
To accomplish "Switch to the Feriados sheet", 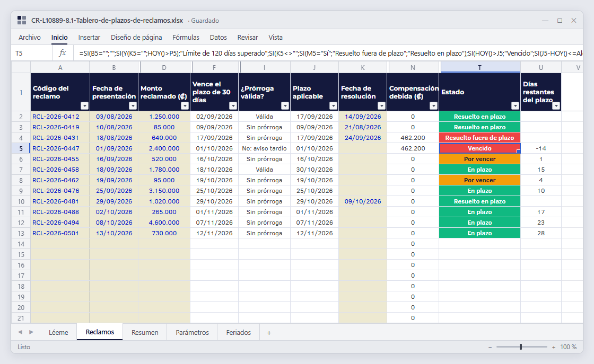I will pyautogui.click(x=238, y=333).
